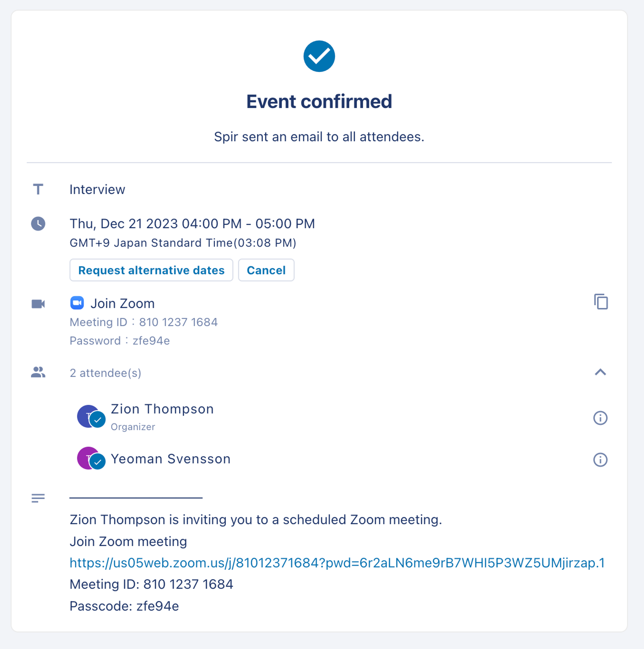Click the blue Zoom logo icon

[77, 303]
